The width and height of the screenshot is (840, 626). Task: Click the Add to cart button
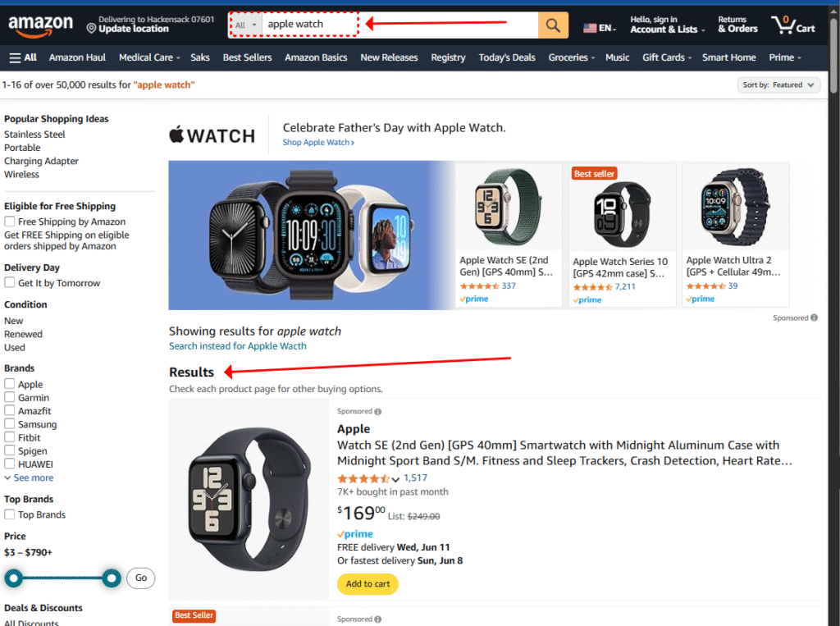367,584
